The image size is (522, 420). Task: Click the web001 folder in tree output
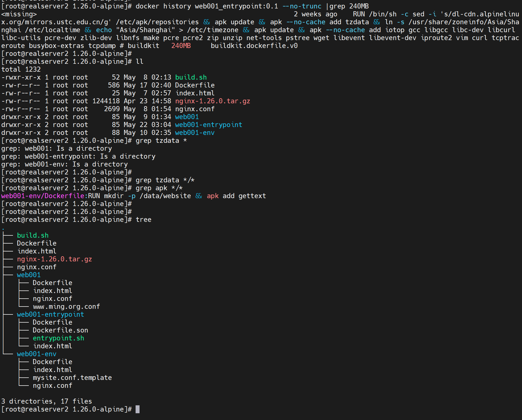(x=29, y=275)
